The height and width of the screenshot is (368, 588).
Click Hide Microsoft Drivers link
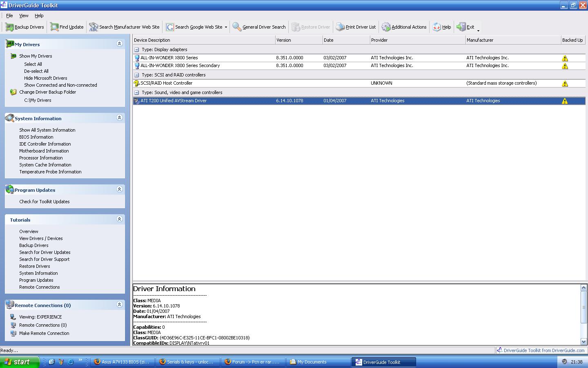pos(45,78)
